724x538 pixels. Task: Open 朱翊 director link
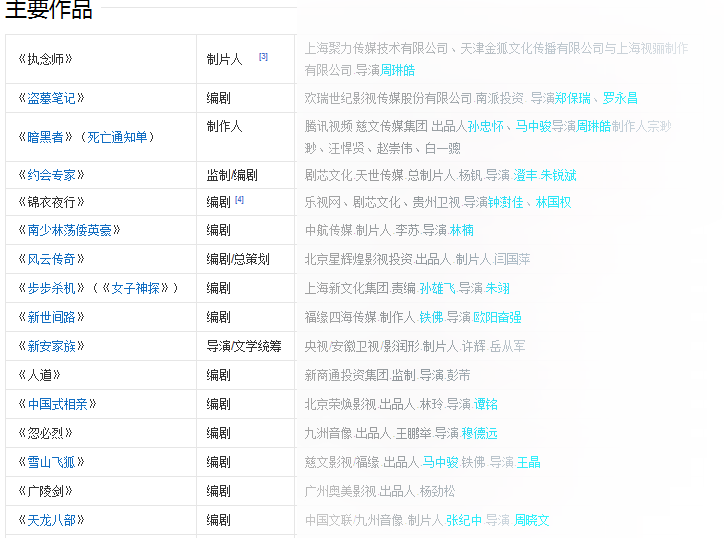(497, 288)
